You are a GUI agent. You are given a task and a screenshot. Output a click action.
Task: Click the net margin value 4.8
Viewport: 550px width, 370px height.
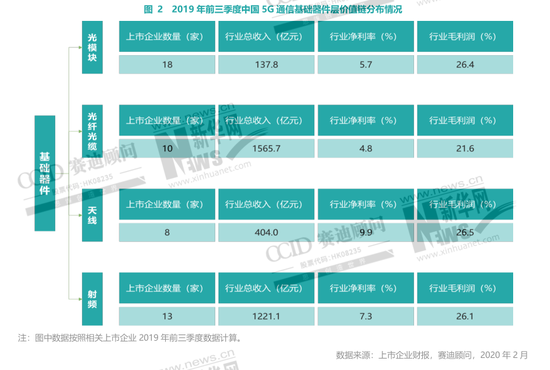coord(366,148)
